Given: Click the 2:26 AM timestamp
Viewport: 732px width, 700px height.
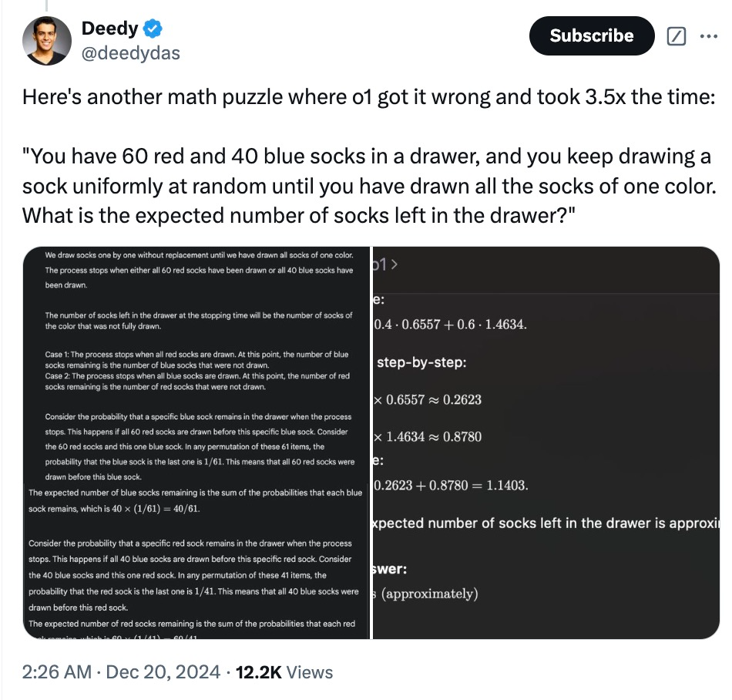Looking at the screenshot, I should click(x=57, y=672).
